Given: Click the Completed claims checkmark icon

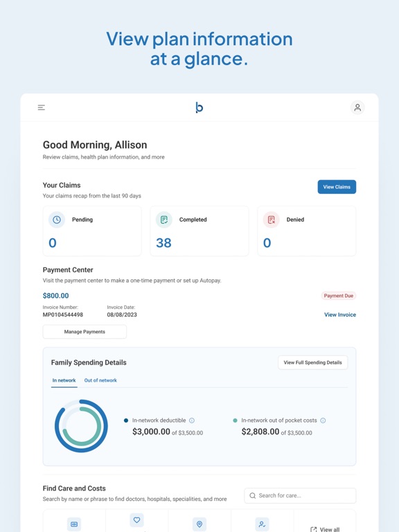Looking at the screenshot, I should tap(164, 220).
